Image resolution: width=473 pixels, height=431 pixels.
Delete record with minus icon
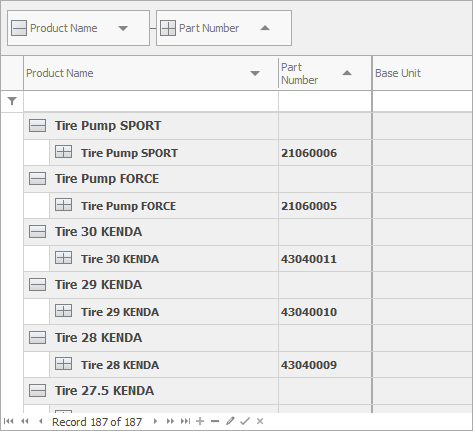click(x=215, y=421)
